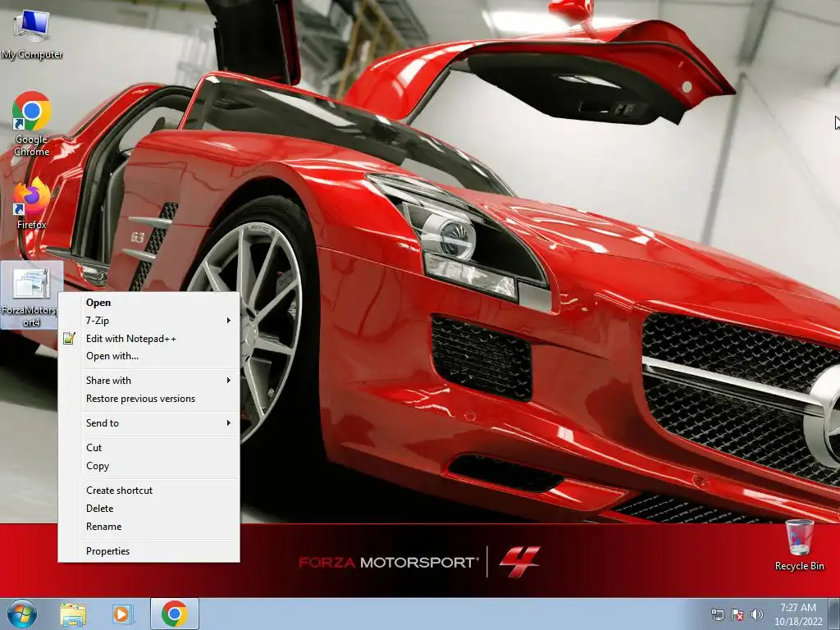Screen dimensions: 840x630
Task: Open Properties from the context menu
Action: tap(149, 551)
